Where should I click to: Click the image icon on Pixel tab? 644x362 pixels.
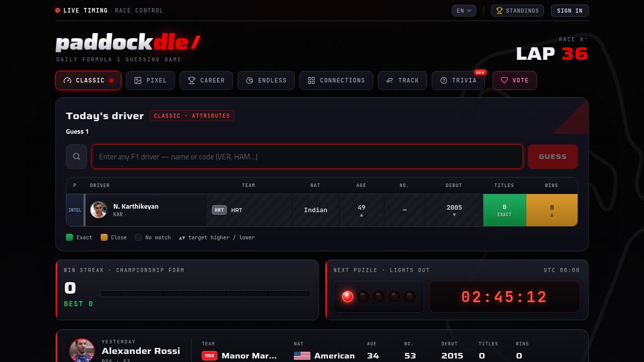point(138,80)
